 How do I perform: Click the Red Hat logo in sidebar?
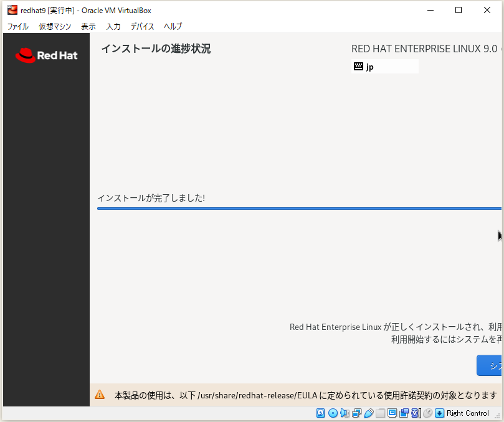[46, 55]
